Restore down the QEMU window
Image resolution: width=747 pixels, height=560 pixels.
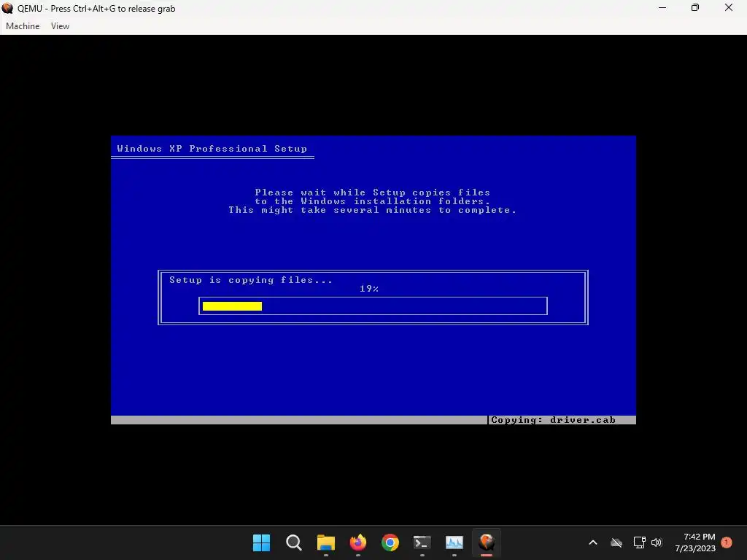[x=695, y=8]
